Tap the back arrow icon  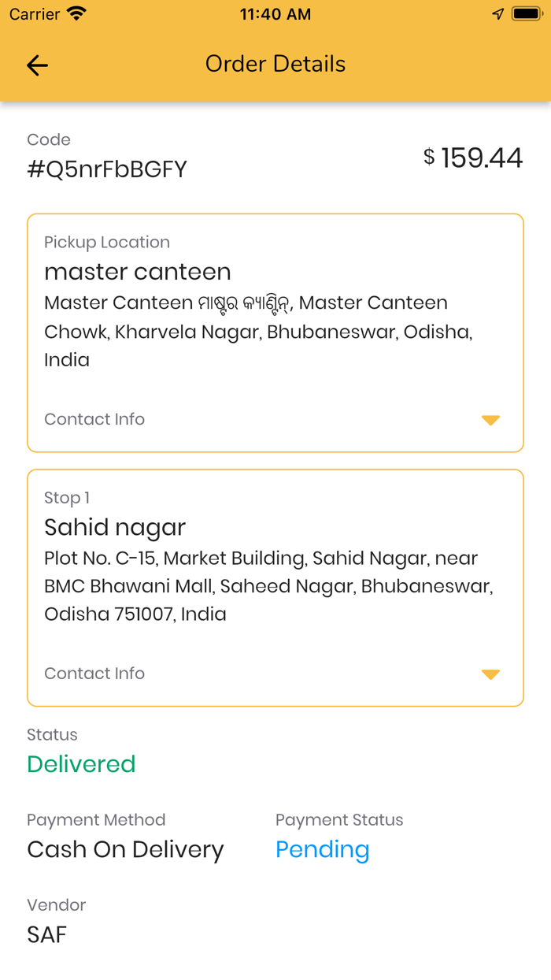pos(37,65)
